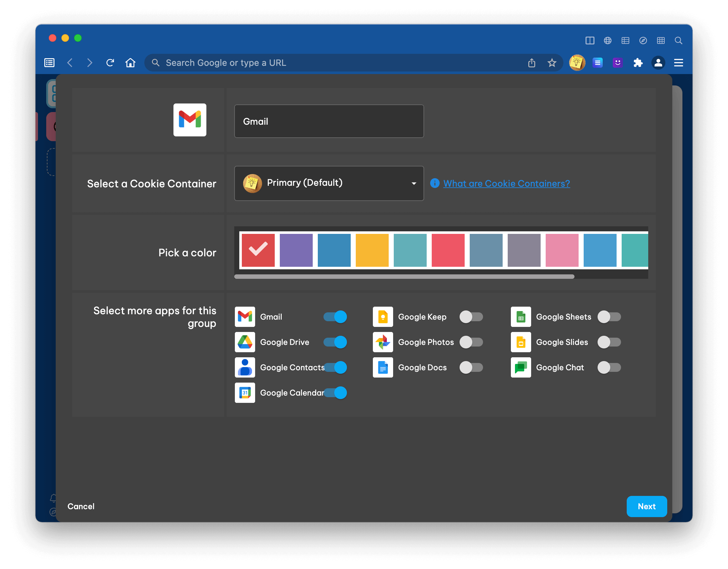Click the globe icon in title bar
728x569 pixels.
(607, 40)
